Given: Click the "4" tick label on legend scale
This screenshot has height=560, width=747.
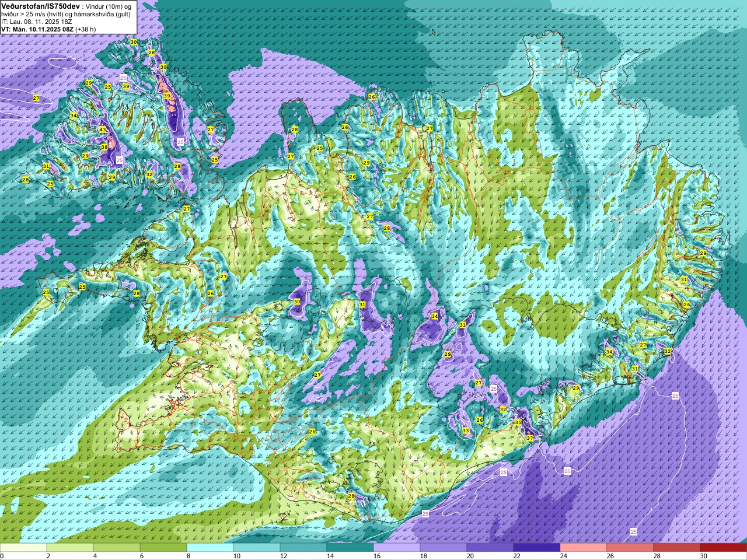Looking at the screenshot, I should [95, 556].
